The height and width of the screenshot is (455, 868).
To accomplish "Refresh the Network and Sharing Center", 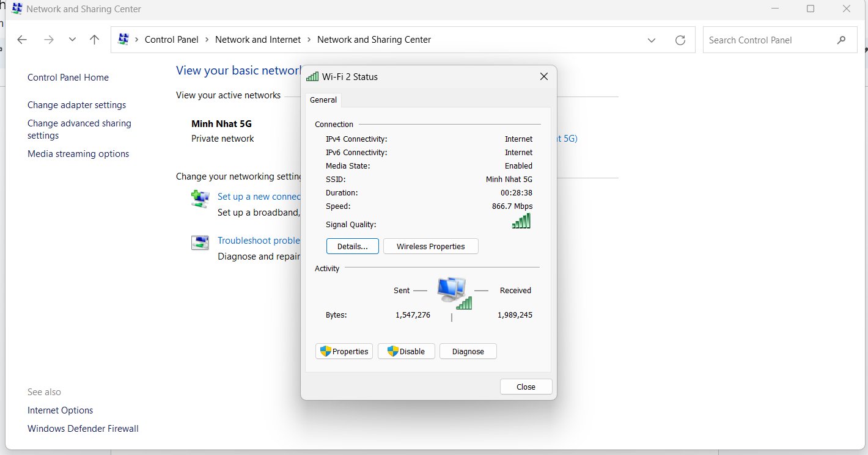I will [680, 40].
